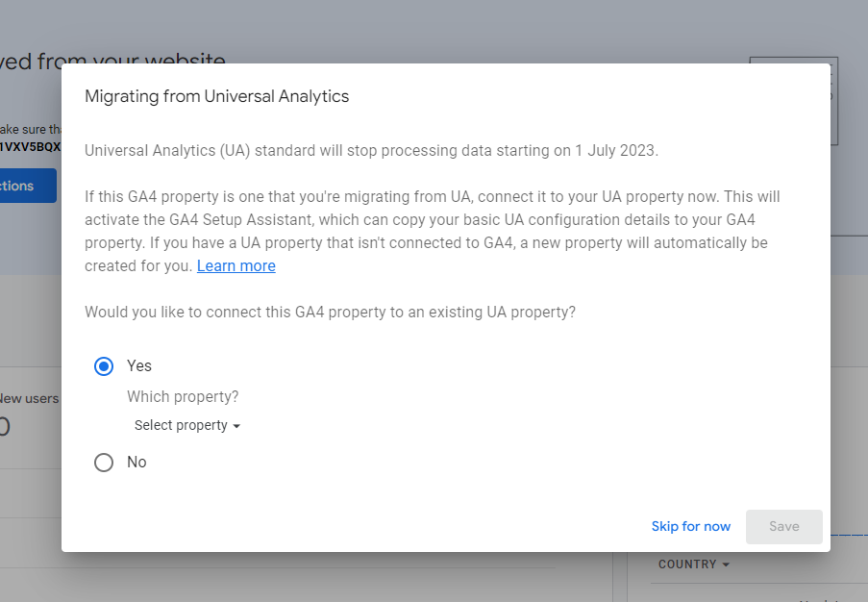Screen dimensions: 868x602
Task: Click the arrow beside Select property
Action: [236, 426]
